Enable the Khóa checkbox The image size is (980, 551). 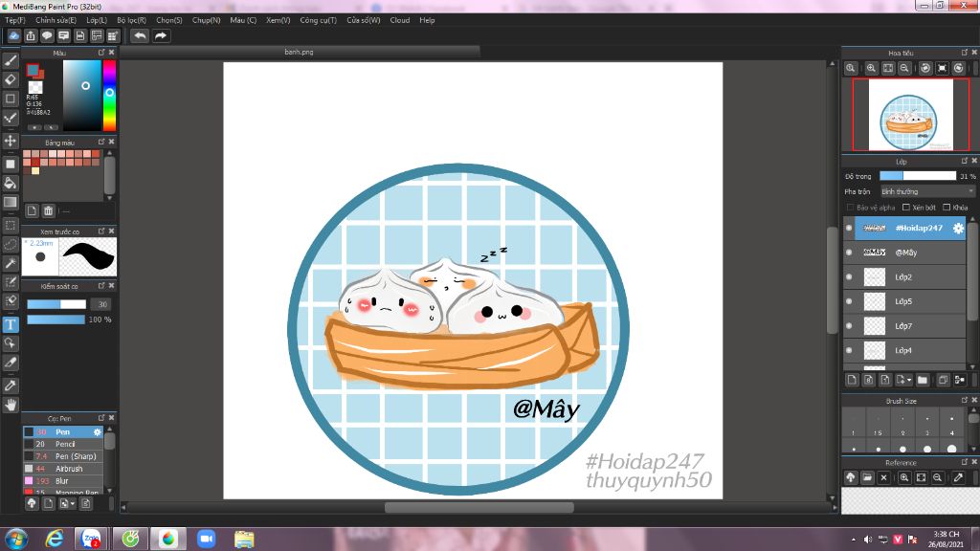point(947,208)
